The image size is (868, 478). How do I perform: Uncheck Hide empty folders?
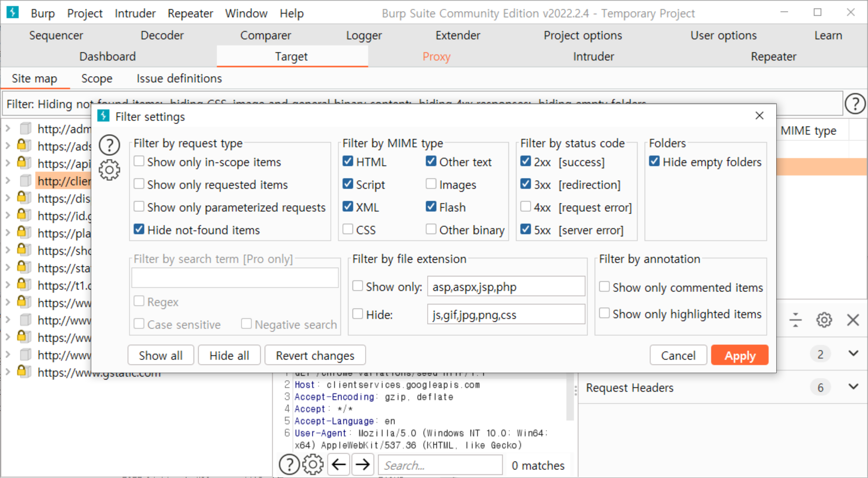(654, 161)
